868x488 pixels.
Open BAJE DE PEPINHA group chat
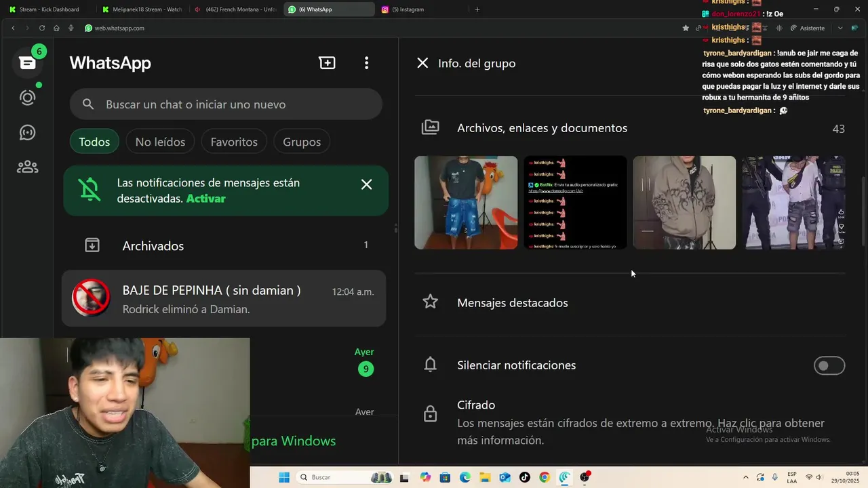coord(224,298)
